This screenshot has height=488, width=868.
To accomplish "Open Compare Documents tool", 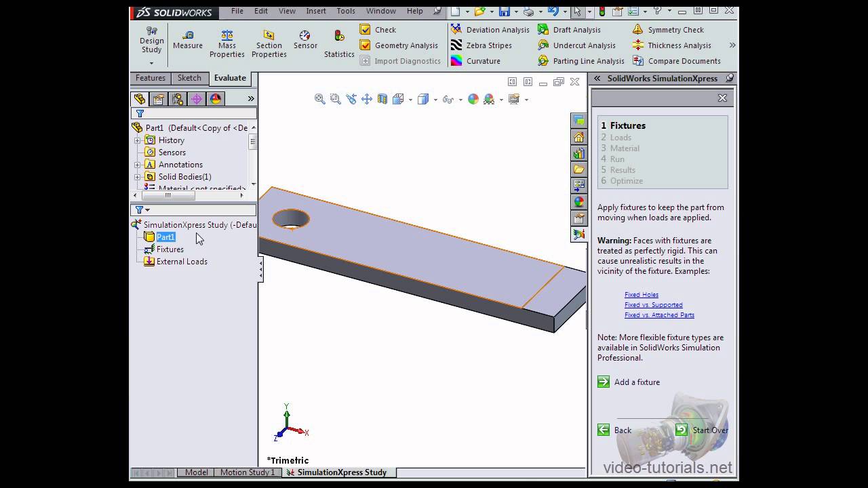I will point(675,61).
